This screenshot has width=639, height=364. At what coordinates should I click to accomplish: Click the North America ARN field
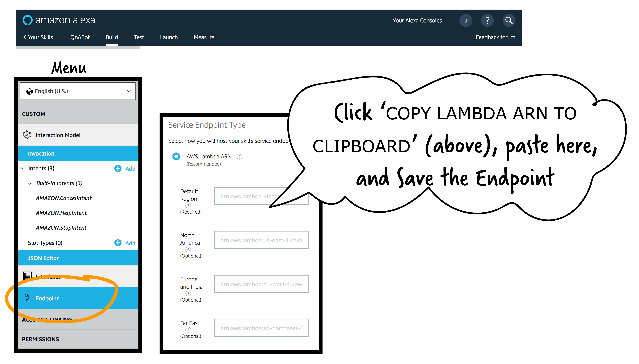261,240
